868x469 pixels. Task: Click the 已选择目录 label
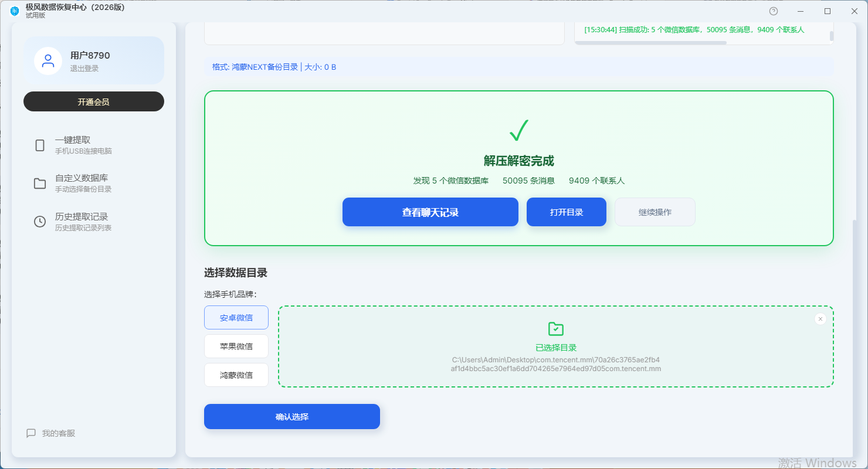(556, 348)
